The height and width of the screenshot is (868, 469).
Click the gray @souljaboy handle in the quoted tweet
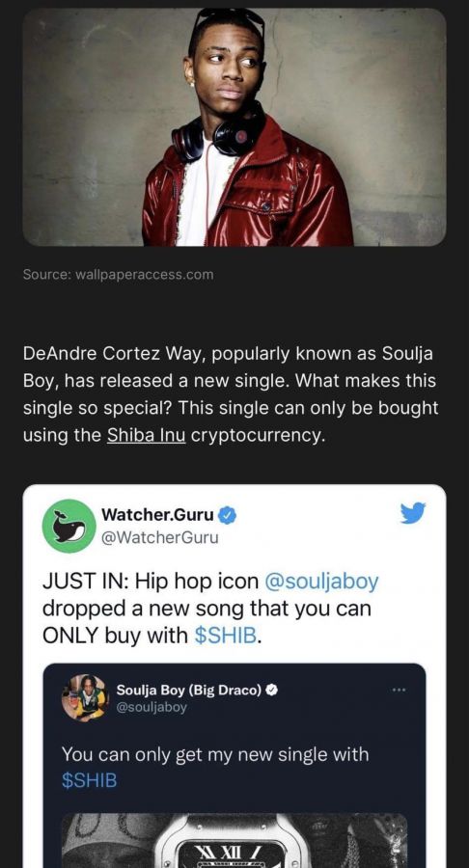[152, 707]
